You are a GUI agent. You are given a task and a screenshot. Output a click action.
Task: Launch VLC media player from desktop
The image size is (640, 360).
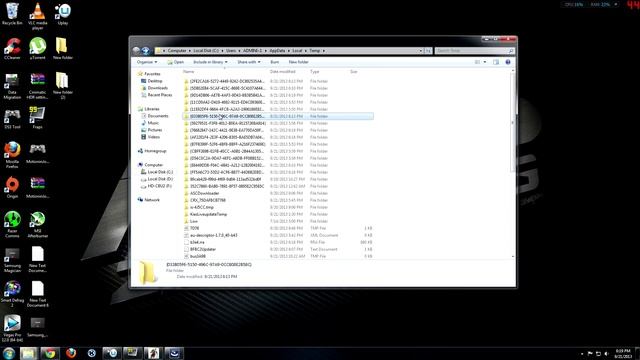point(38,16)
